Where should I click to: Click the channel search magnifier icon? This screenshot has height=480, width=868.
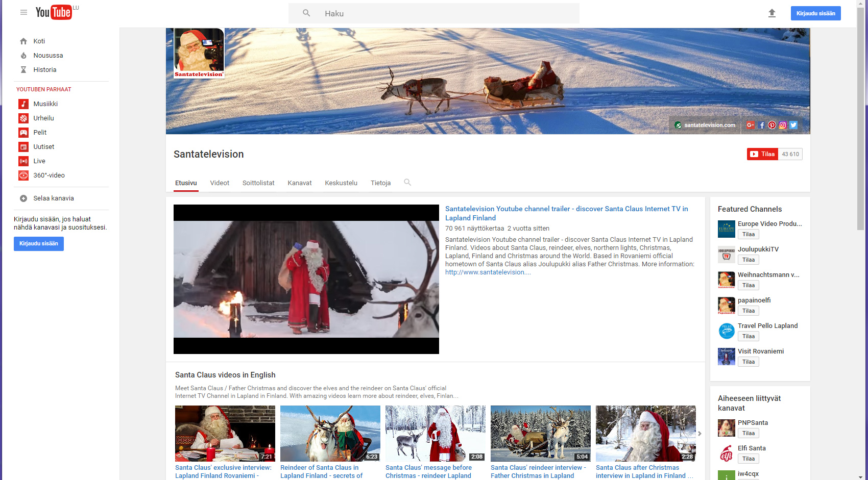(x=407, y=183)
